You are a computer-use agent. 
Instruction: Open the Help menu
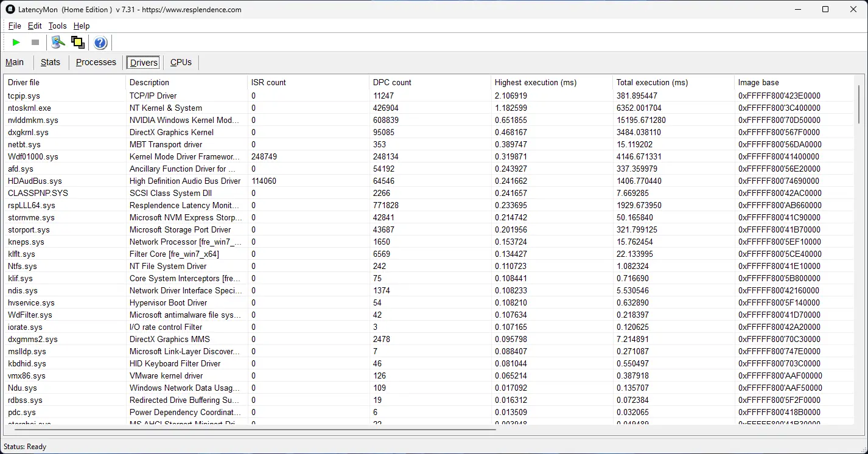(x=82, y=26)
